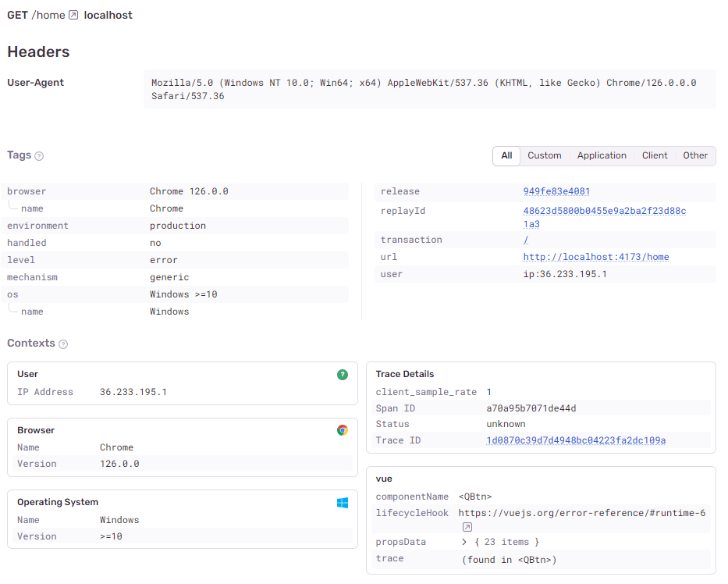Click the green user icon in User card
Image resolution: width=728 pixels, height=584 pixels.
[x=342, y=375]
